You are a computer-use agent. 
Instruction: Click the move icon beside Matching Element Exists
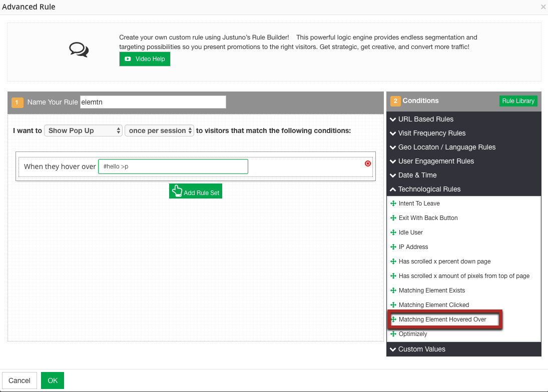(x=393, y=290)
